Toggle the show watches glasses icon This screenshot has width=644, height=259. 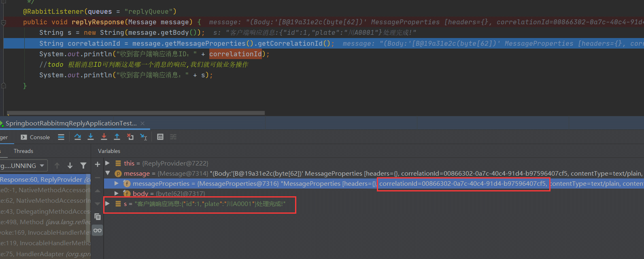click(98, 230)
